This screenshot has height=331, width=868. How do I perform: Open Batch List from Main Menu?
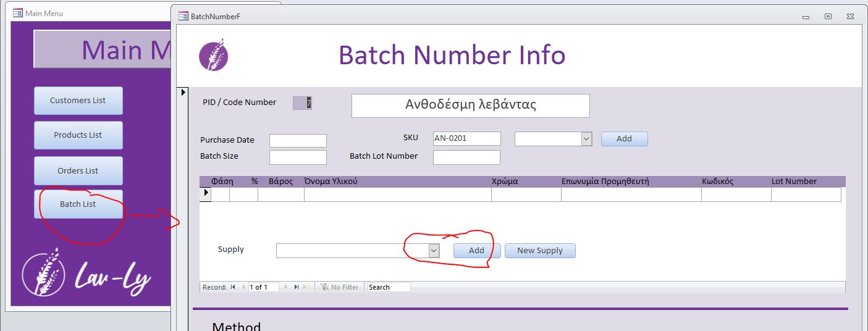coord(78,204)
